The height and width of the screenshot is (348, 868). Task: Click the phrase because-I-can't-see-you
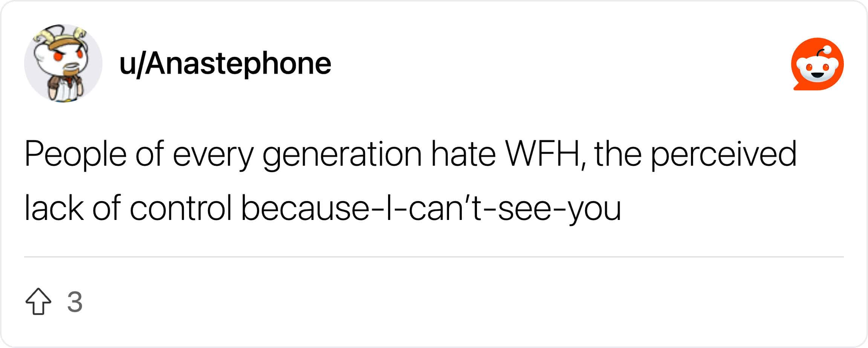pos(431,208)
